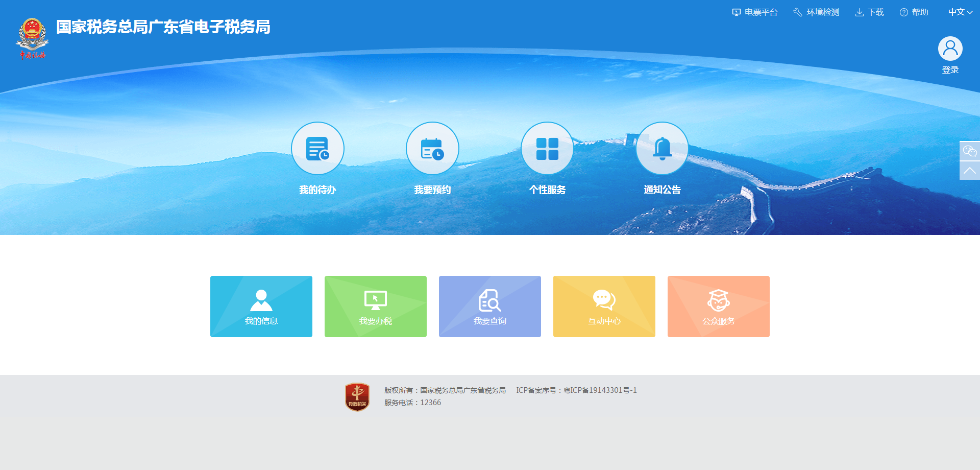Open the 互动中心 yellow tile
Image resolution: width=980 pixels, height=470 pixels.
(604, 307)
